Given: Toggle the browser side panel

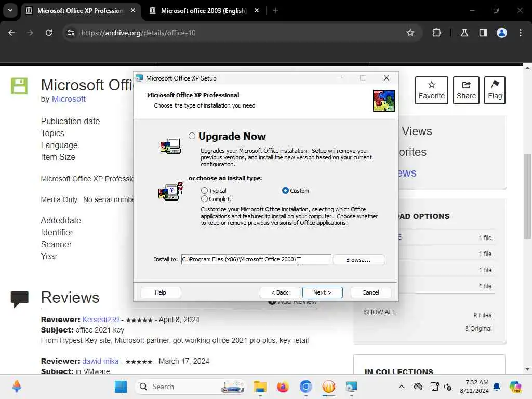Looking at the screenshot, I should [x=483, y=33].
